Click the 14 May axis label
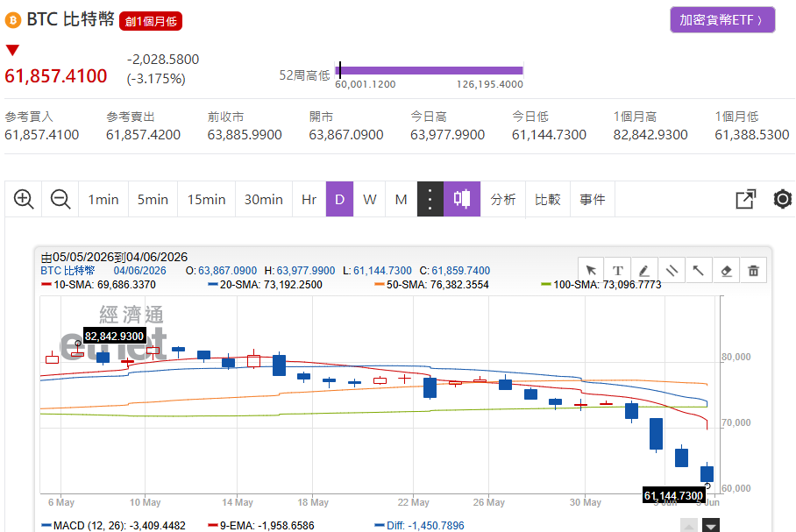796x532 pixels. (238, 502)
